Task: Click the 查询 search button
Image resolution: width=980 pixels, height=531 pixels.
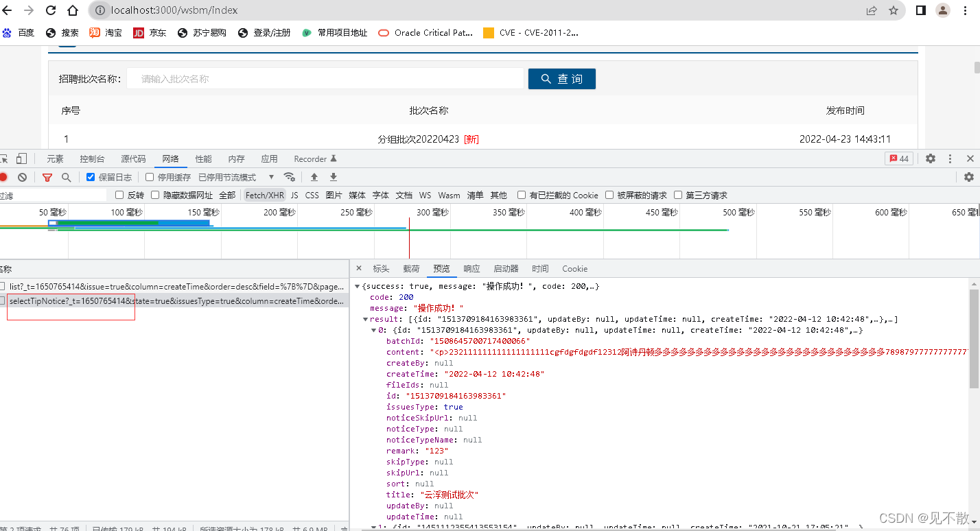Action: pyautogui.click(x=561, y=79)
